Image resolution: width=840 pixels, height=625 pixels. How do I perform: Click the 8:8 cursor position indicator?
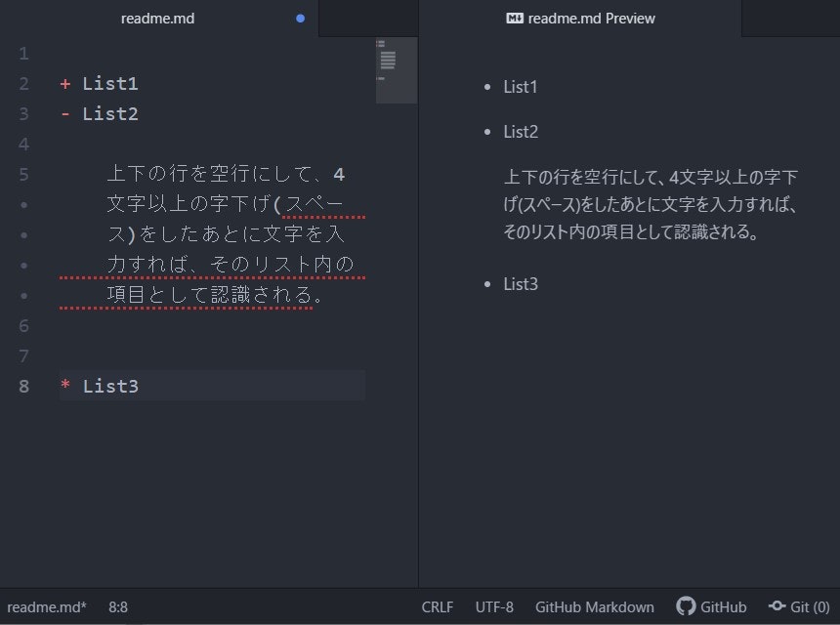(x=117, y=607)
